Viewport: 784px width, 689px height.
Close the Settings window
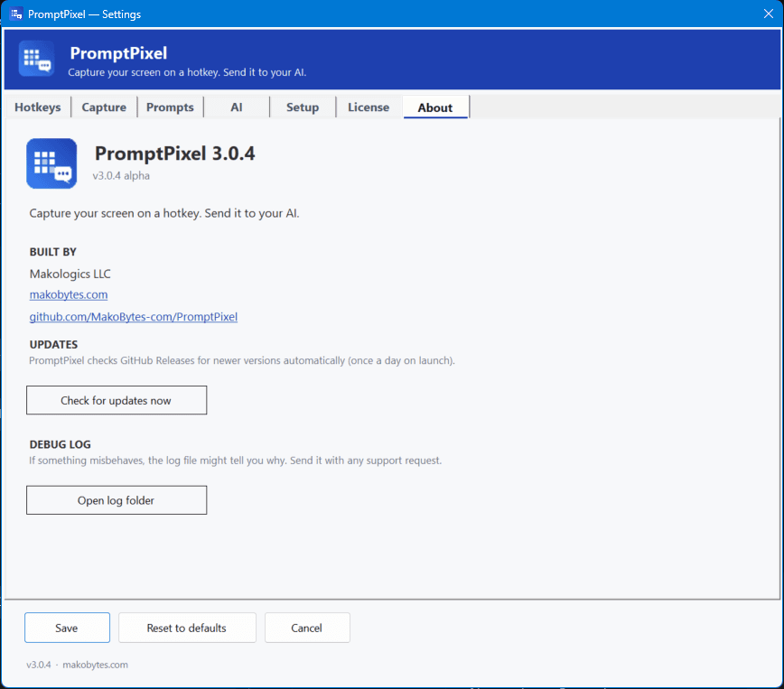tap(769, 14)
